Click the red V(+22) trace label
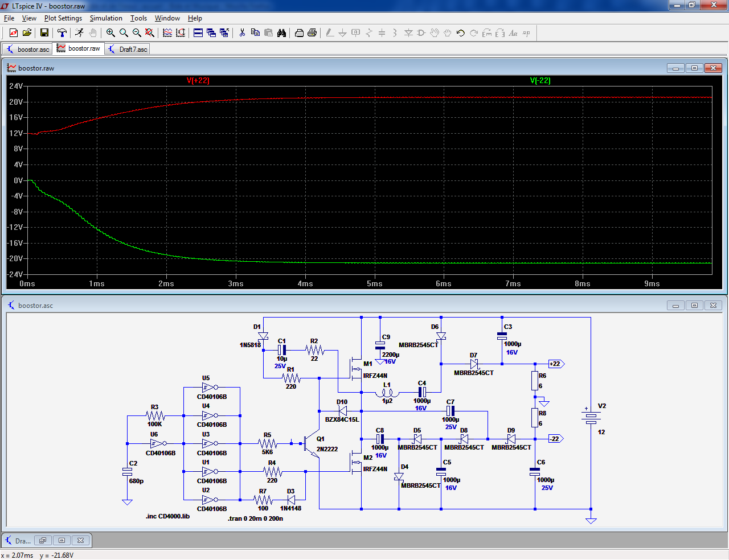This screenshot has width=729, height=560. (198, 80)
